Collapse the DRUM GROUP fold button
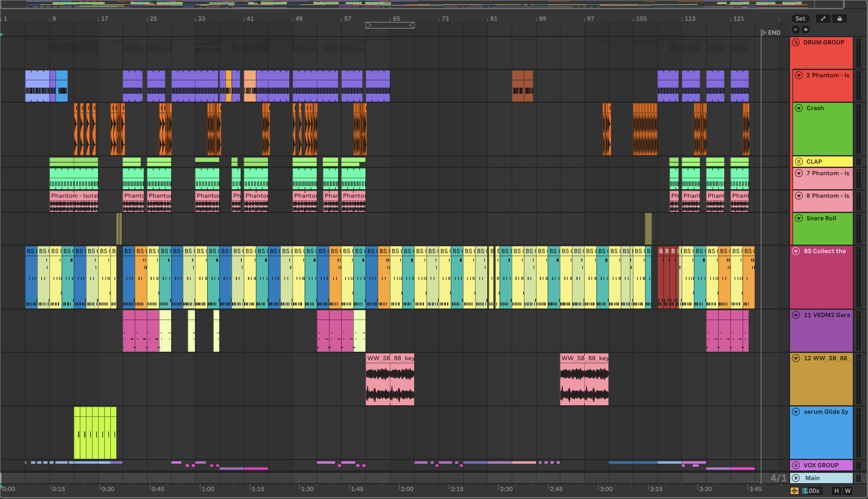Screen dimensions: 868x499 pos(796,42)
